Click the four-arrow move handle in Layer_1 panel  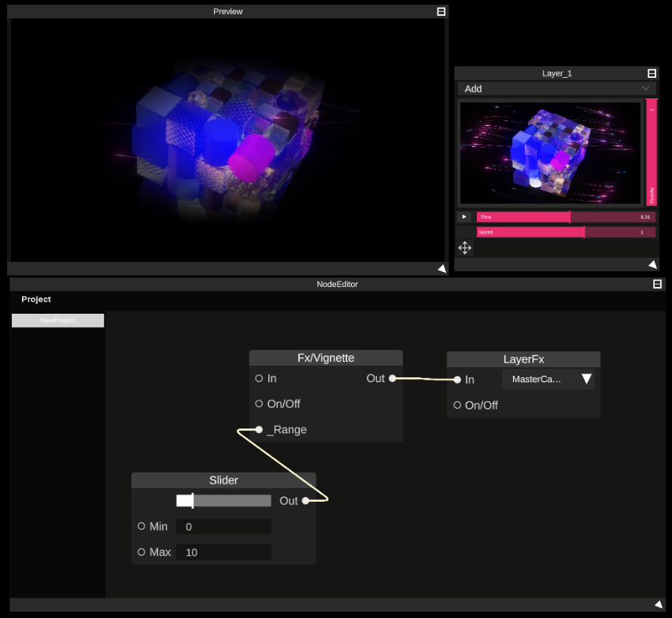(464, 248)
